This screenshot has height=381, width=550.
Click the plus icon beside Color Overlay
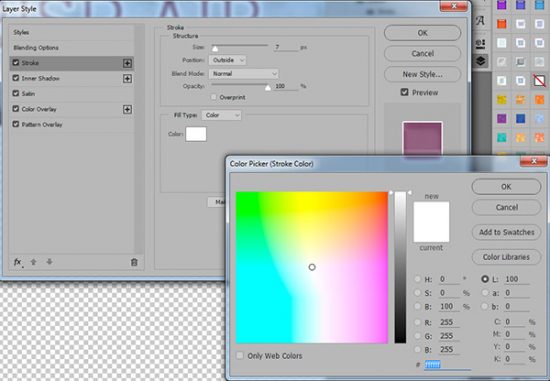(x=127, y=109)
